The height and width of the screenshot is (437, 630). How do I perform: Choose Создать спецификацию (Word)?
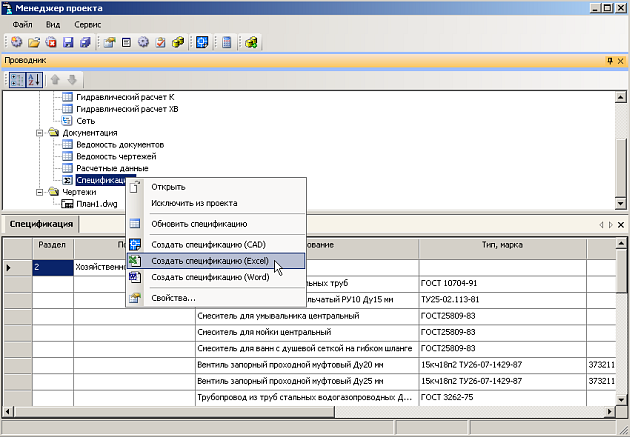pos(216,277)
